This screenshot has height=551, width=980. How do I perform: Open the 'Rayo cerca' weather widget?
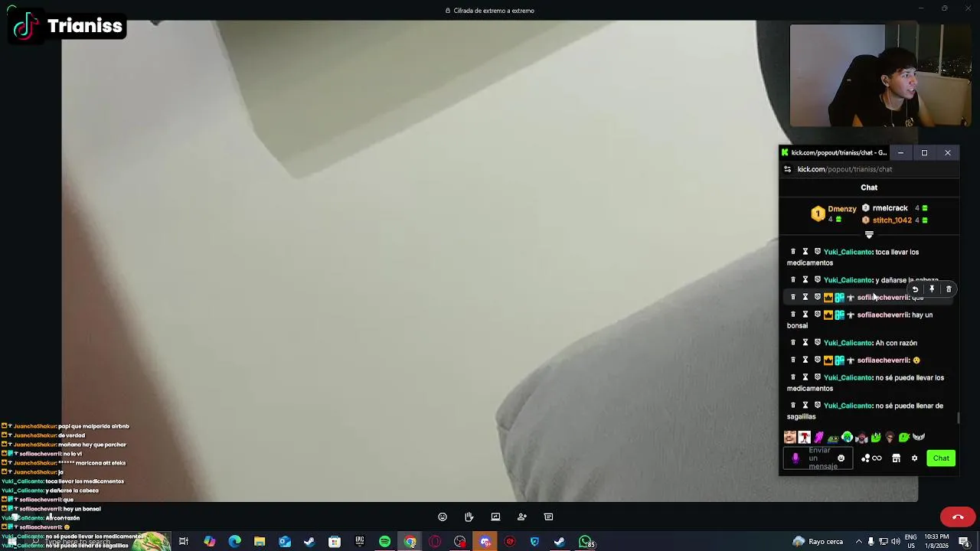click(818, 542)
